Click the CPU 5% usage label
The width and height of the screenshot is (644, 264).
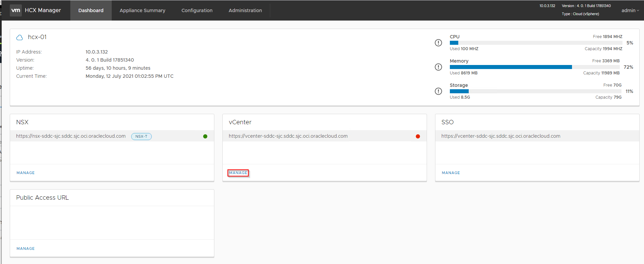pyautogui.click(x=630, y=43)
